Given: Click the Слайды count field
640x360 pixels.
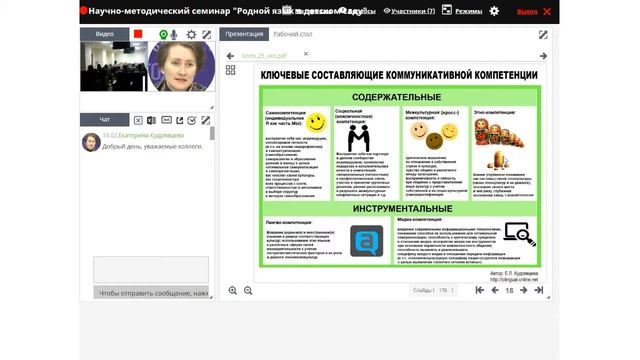Looking at the screenshot, I should [x=433, y=291].
